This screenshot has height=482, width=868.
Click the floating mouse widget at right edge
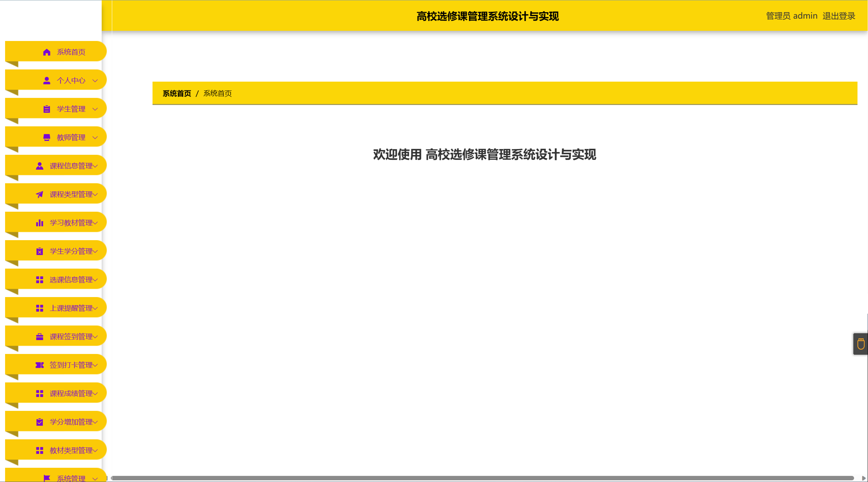pos(861,344)
